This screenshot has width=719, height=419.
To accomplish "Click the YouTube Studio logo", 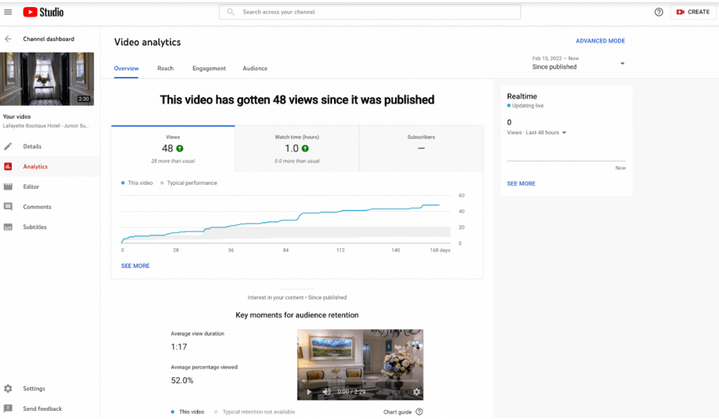I will [44, 12].
